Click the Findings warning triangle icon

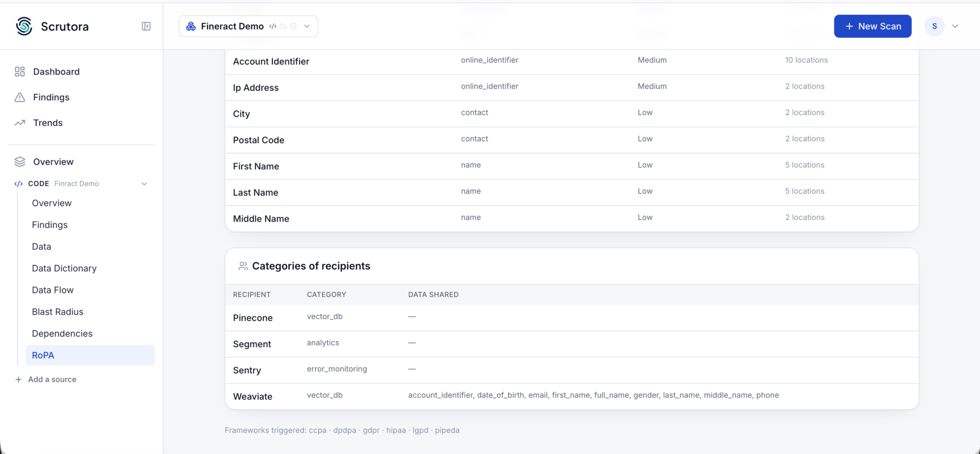pyautogui.click(x=20, y=97)
